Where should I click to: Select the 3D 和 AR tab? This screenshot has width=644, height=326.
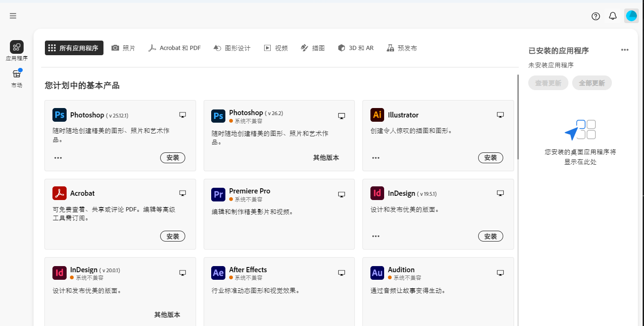click(x=356, y=48)
